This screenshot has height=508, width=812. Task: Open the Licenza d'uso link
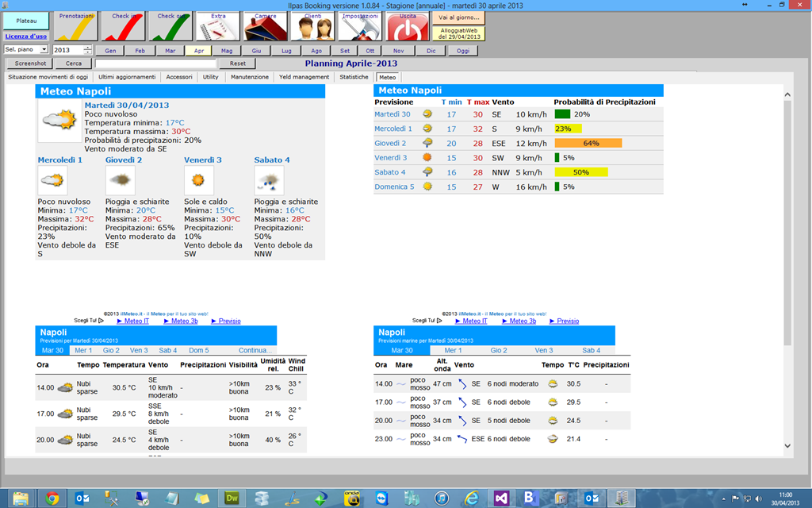(x=26, y=37)
